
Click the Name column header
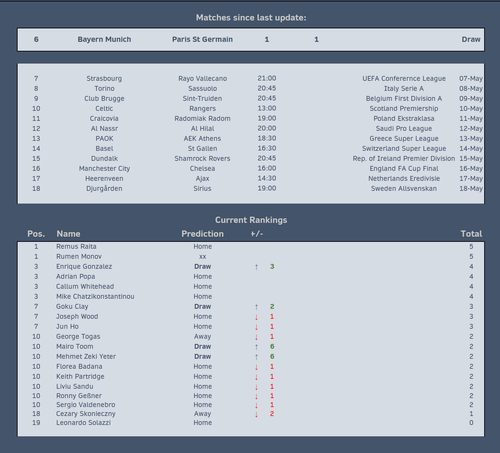pos(68,234)
